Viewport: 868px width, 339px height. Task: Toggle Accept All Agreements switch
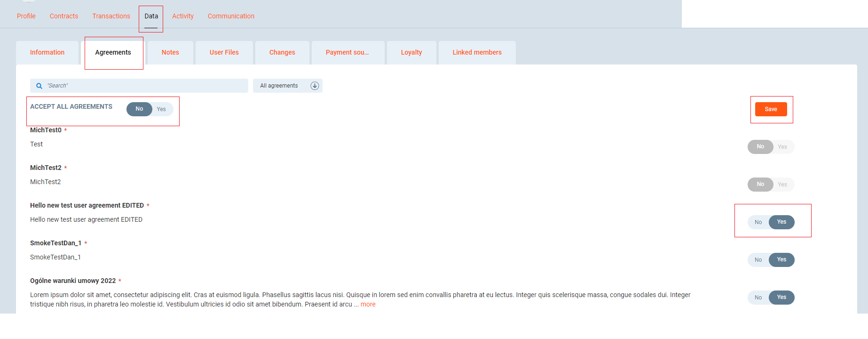pos(150,109)
